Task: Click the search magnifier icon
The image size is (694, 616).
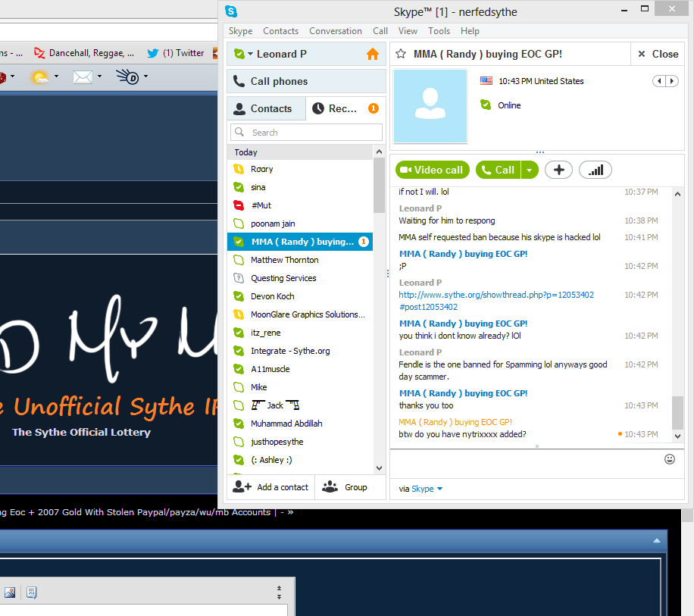Action: click(239, 132)
